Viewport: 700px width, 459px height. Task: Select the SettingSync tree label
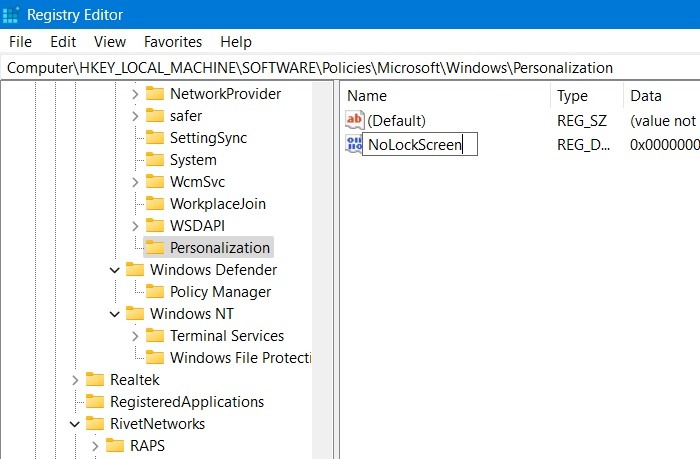click(x=208, y=138)
